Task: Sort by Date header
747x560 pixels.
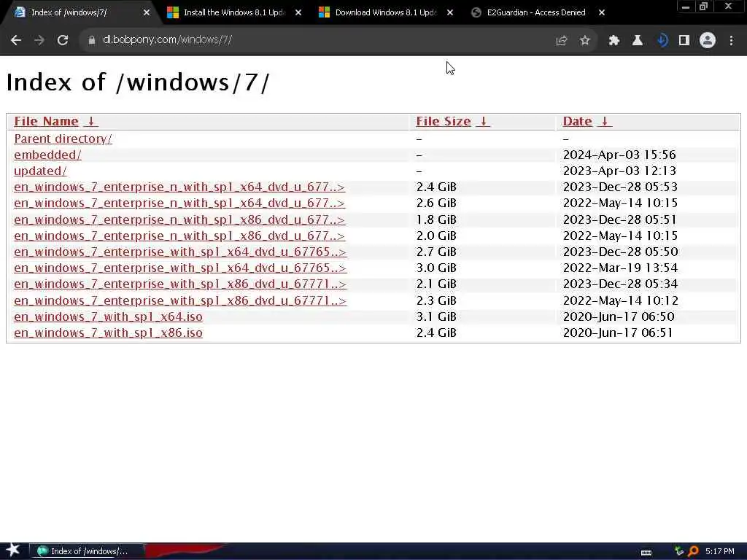Action: pos(578,122)
